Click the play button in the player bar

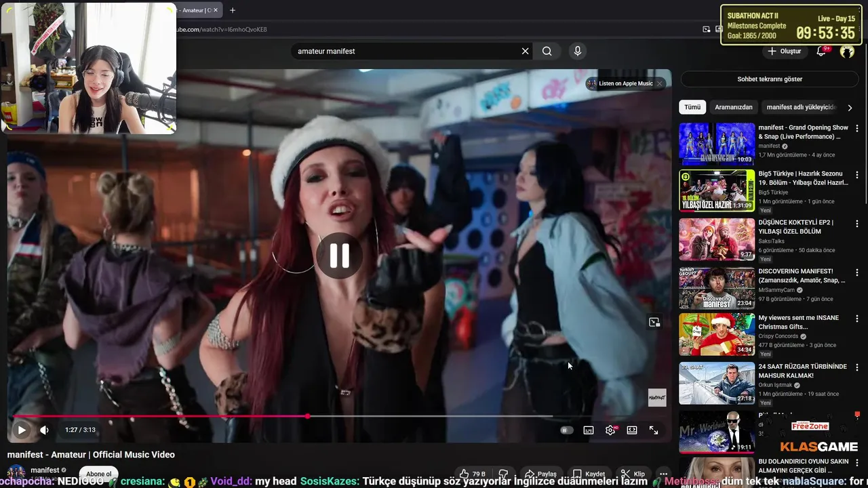pyautogui.click(x=22, y=430)
